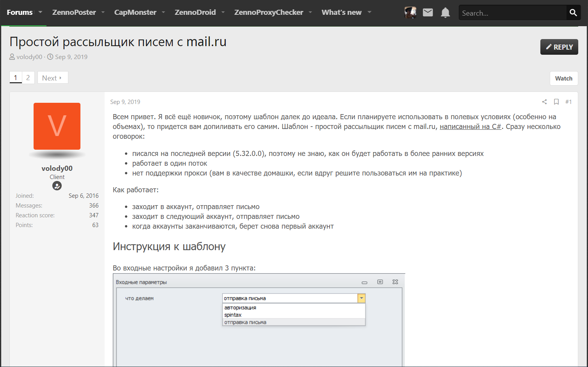Screen dimensions: 588x367
Task: Click thread date Sep 9, 2019 header
Action: [x=71, y=57]
